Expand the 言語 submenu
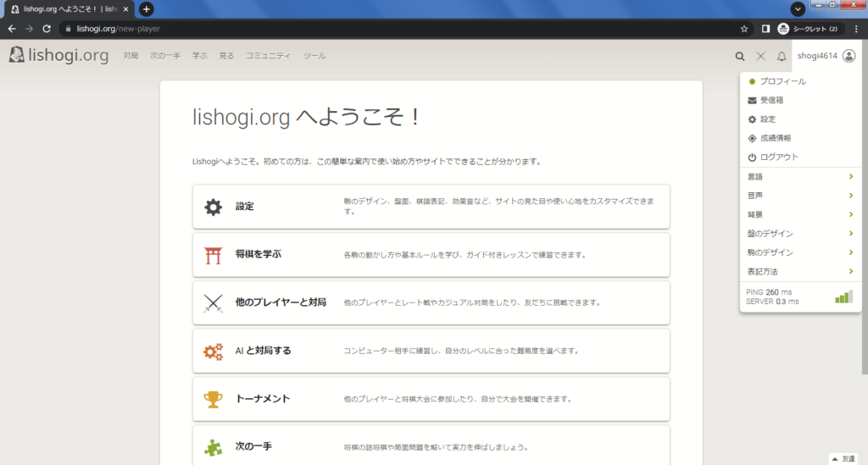The height and width of the screenshot is (465, 868). point(800,177)
